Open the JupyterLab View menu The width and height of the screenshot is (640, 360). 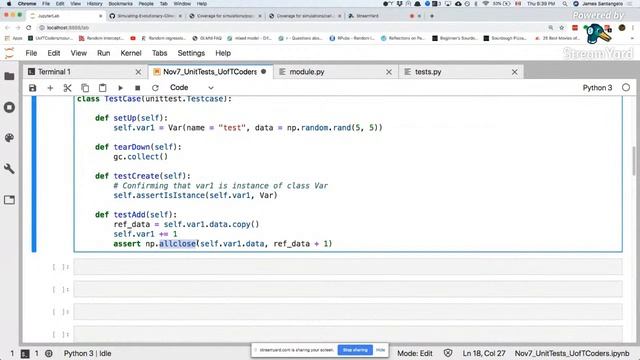click(x=78, y=53)
